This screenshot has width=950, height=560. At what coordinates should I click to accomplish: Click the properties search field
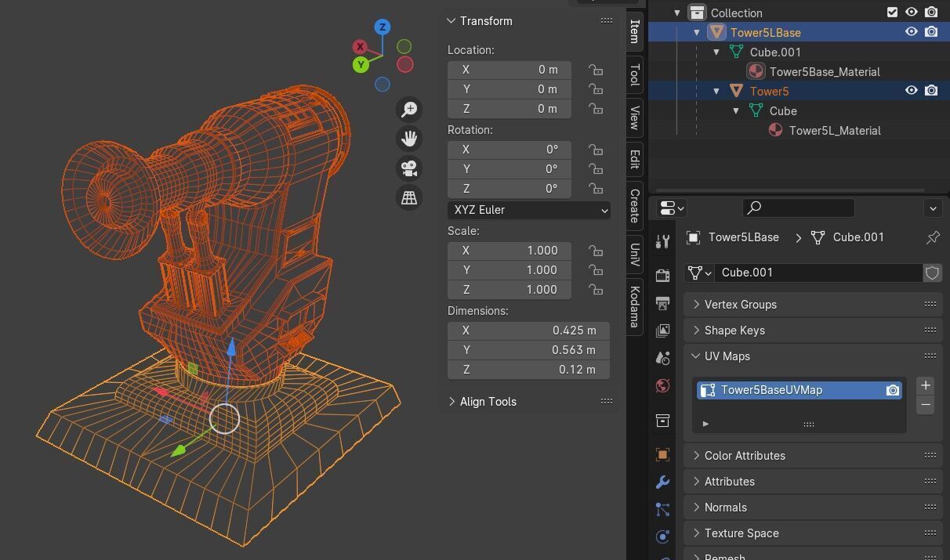(x=798, y=208)
